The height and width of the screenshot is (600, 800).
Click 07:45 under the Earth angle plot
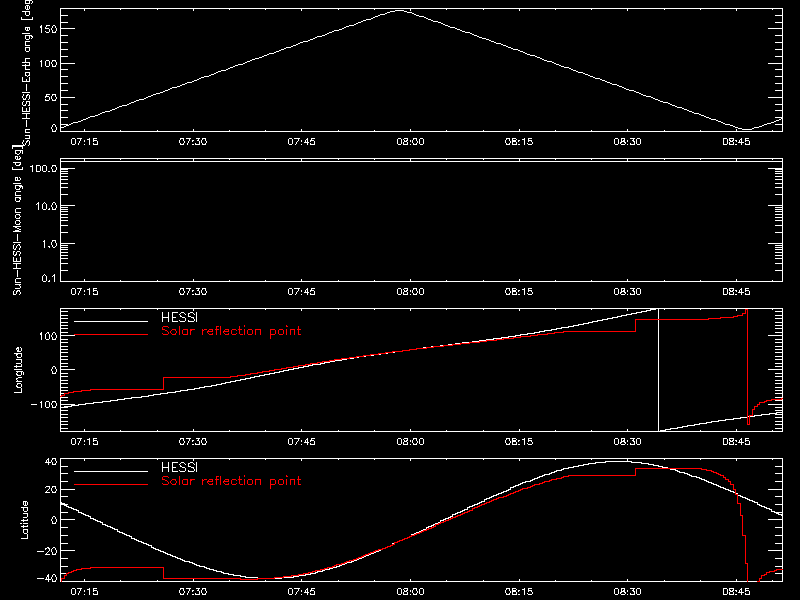click(302, 142)
